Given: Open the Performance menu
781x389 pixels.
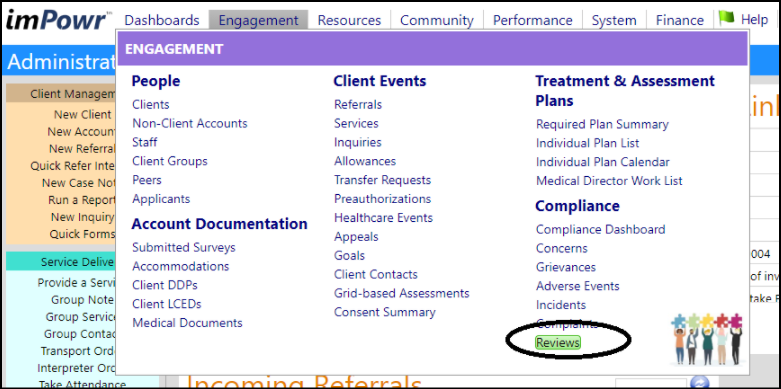Looking at the screenshot, I should [x=532, y=20].
